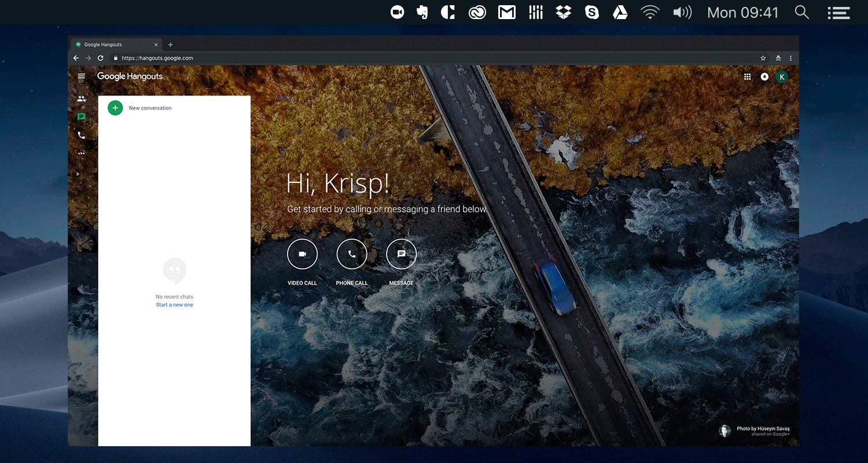Click the Start a new one link
Viewport: 868px width, 463px height.
click(174, 305)
